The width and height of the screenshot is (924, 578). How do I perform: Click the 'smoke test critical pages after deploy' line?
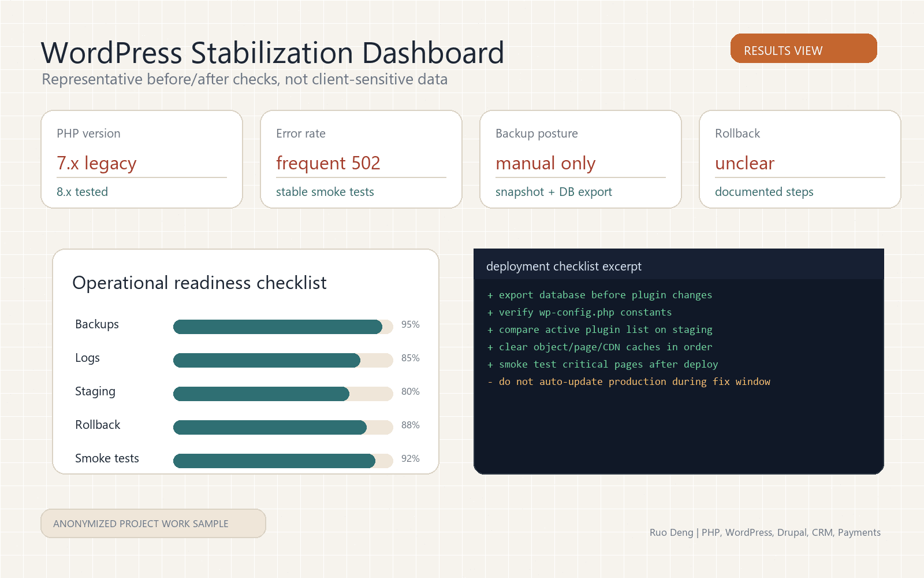pos(602,364)
